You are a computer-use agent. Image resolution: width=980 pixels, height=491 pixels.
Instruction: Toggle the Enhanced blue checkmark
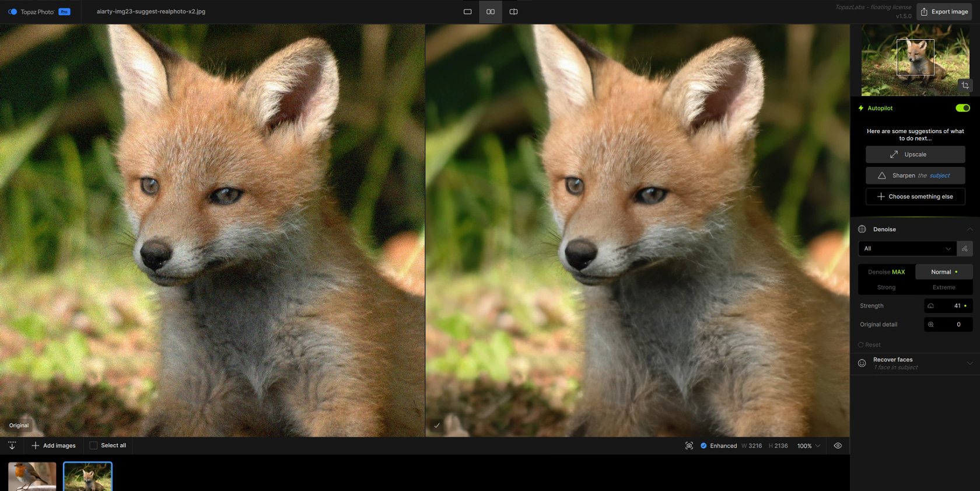703,445
